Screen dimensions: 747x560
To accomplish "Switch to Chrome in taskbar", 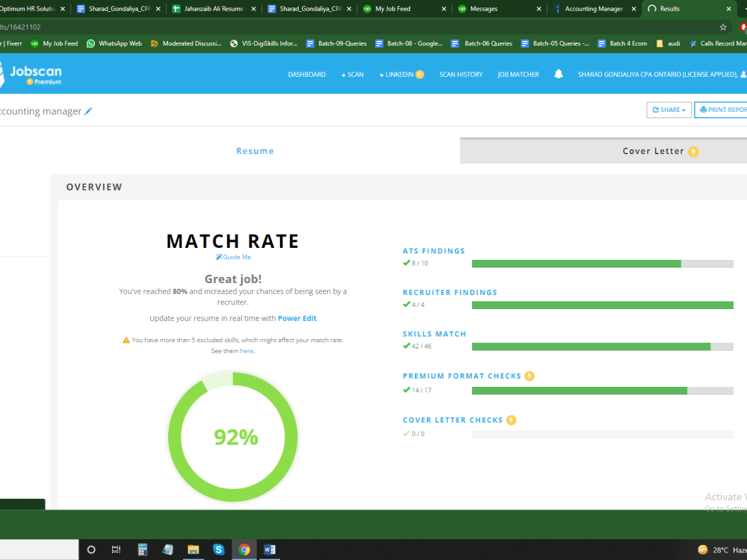I will (x=244, y=550).
